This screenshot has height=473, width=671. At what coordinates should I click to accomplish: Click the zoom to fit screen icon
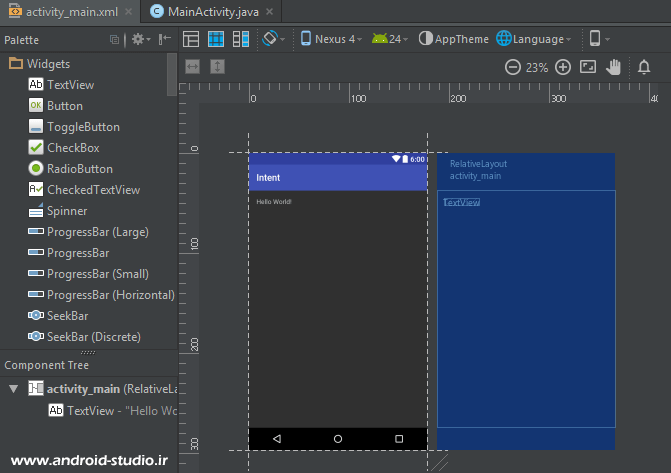[588, 67]
